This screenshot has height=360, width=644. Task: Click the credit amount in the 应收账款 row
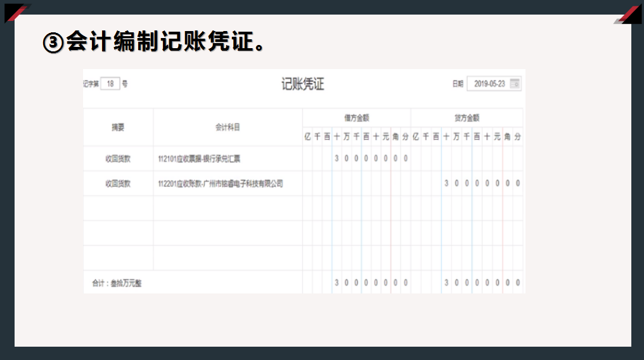482,183
